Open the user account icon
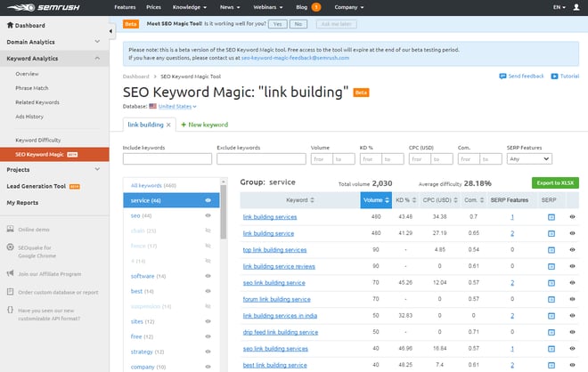The image size is (588, 372). pos(576,7)
